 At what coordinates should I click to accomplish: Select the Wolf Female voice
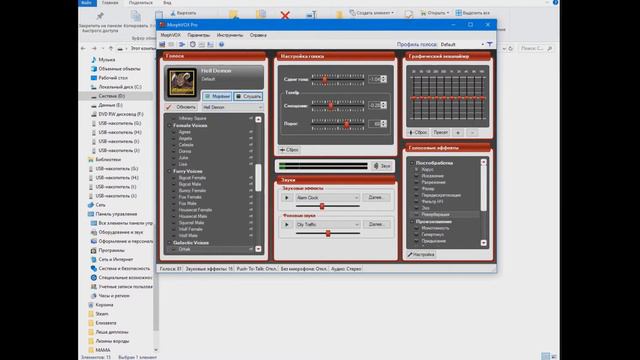(x=191, y=229)
